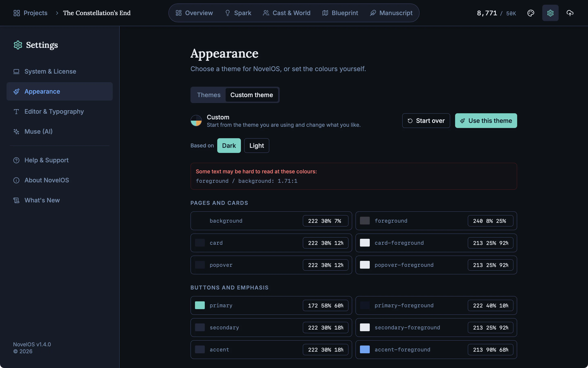This screenshot has height=368, width=588.
Task: Click the Manuscript feather icon
Action: [373, 13]
